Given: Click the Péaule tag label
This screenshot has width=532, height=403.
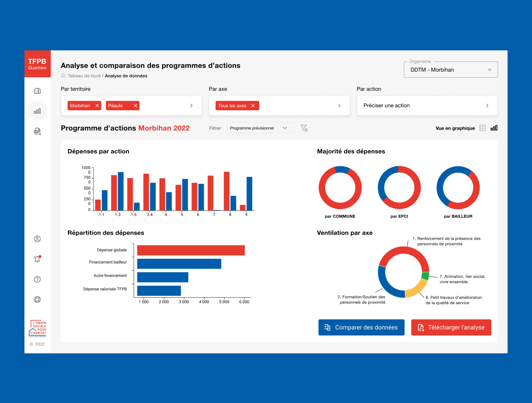Looking at the screenshot, I should tap(115, 105).
